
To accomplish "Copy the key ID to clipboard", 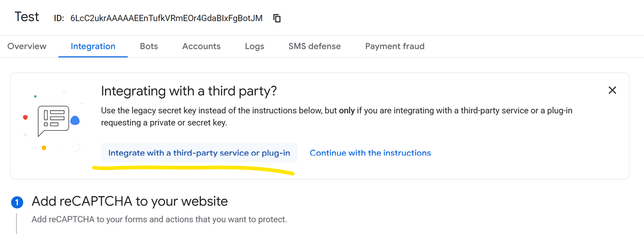I will click(277, 18).
